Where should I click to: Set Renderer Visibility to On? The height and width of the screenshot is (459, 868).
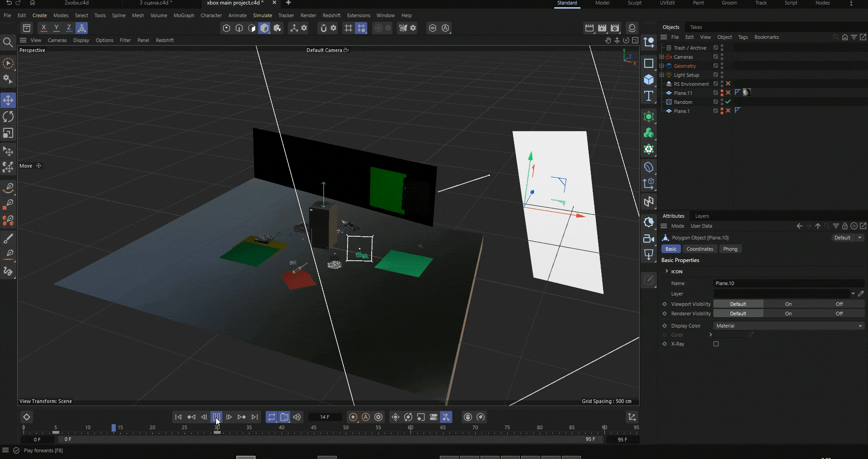point(788,314)
